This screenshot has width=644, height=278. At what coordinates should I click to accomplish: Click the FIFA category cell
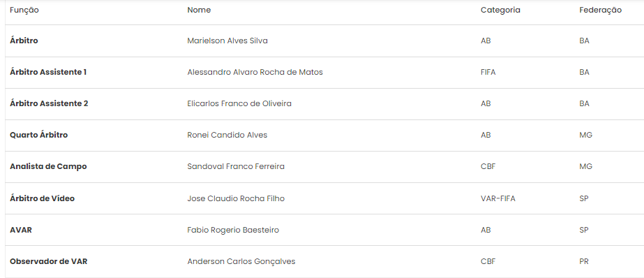pos(488,72)
